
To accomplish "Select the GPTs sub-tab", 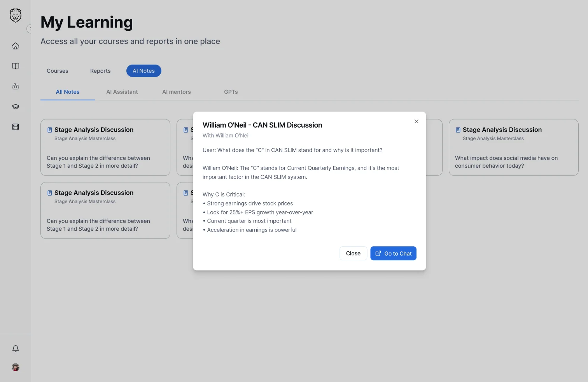I will pyautogui.click(x=231, y=92).
